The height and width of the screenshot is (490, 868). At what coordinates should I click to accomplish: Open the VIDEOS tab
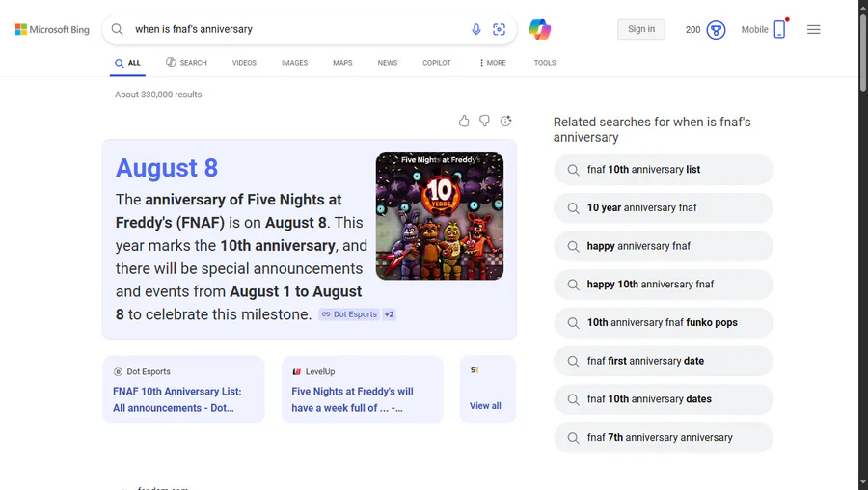click(244, 63)
